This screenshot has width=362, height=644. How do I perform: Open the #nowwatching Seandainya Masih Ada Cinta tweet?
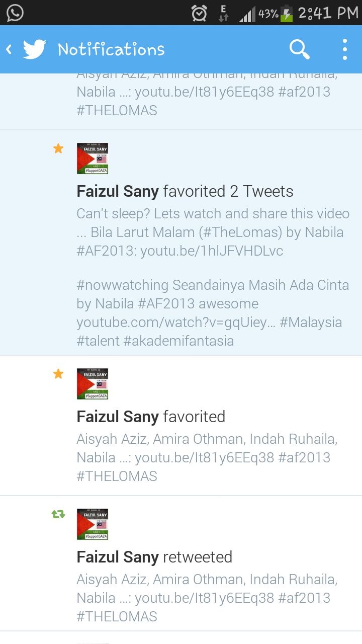213,313
